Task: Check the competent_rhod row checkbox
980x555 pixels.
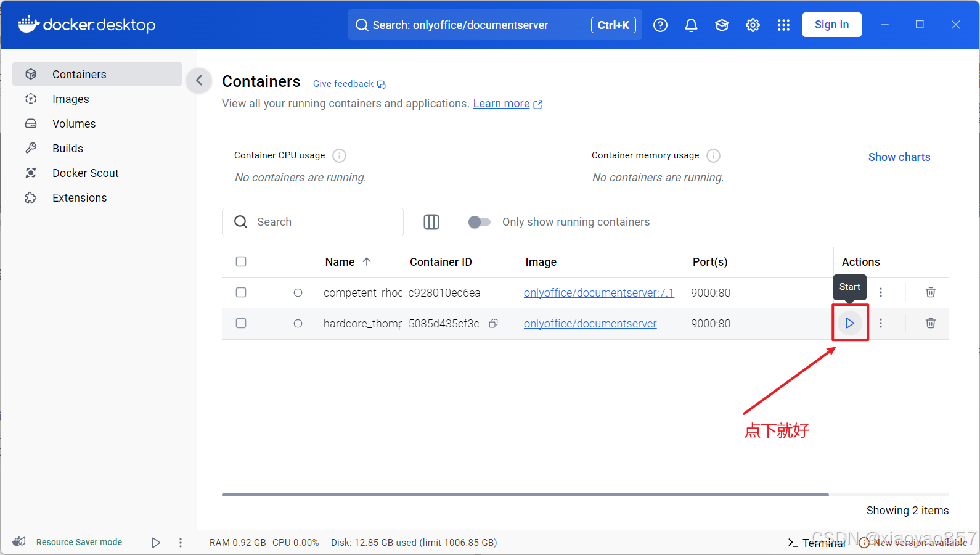Action: 241,292
